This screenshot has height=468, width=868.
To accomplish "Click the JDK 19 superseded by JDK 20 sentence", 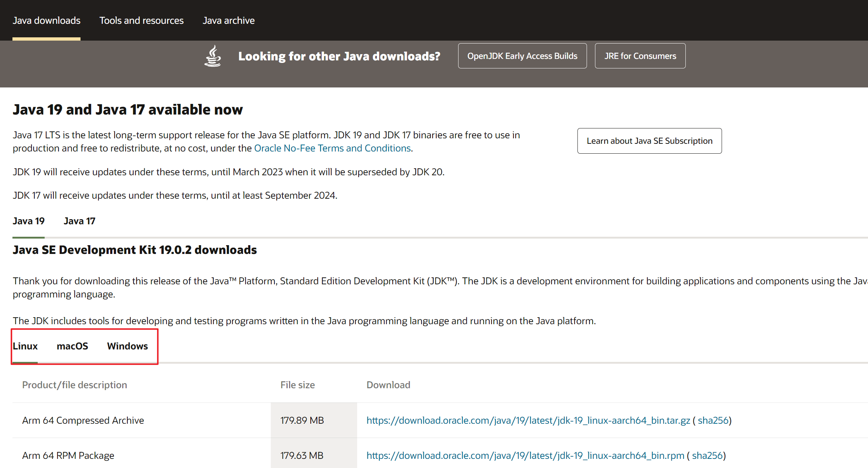I will click(229, 172).
